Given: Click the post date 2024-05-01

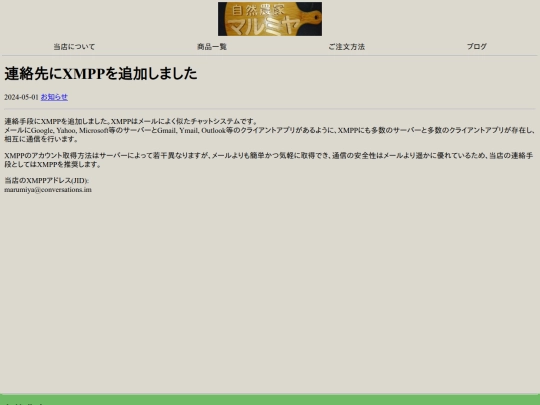Looking at the screenshot, I should (21, 97).
